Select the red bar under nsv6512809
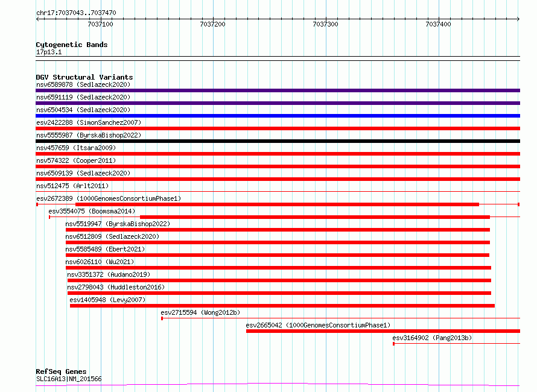The width and height of the screenshot is (537, 392). click(278, 242)
